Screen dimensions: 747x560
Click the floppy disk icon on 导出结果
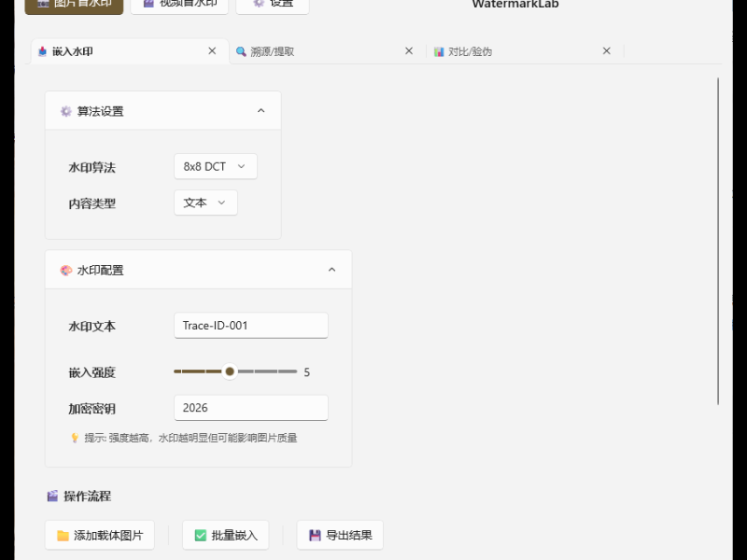click(x=315, y=535)
